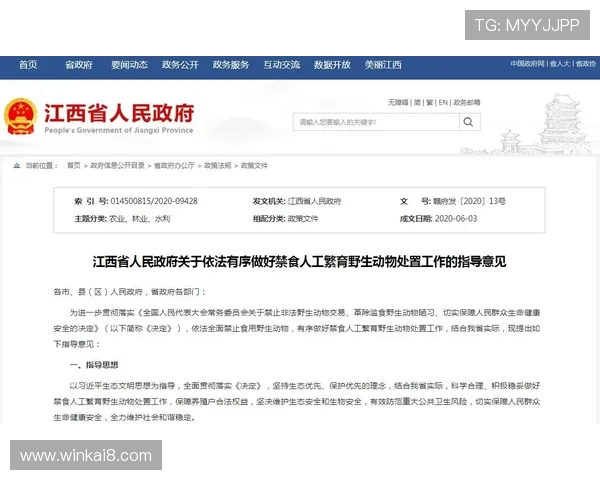
Task: Click the document title heading
Action: coord(299,262)
